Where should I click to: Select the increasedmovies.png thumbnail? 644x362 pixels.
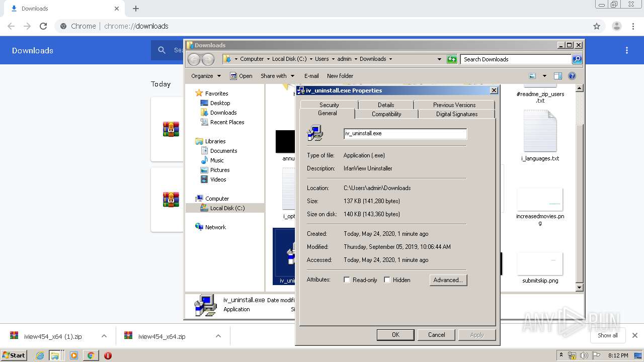[x=540, y=199]
